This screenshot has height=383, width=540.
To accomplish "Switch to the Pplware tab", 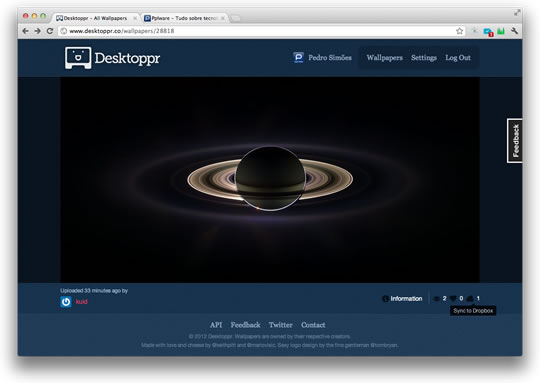I will click(185, 18).
